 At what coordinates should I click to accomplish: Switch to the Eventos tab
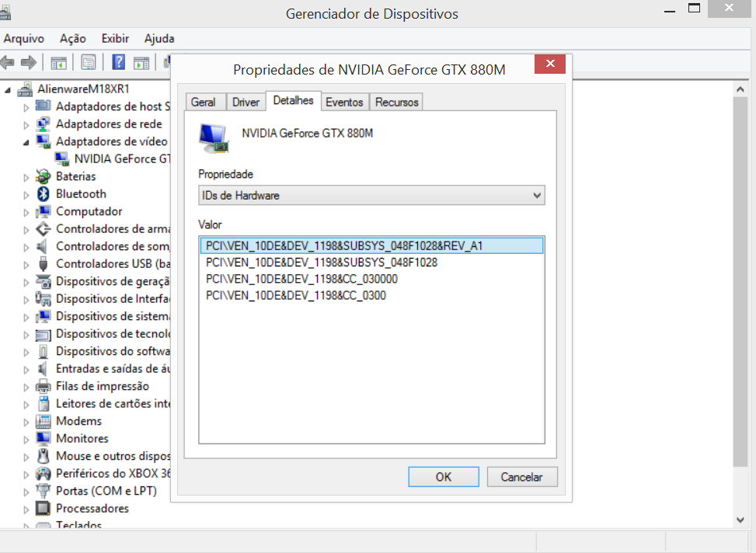(x=344, y=103)
